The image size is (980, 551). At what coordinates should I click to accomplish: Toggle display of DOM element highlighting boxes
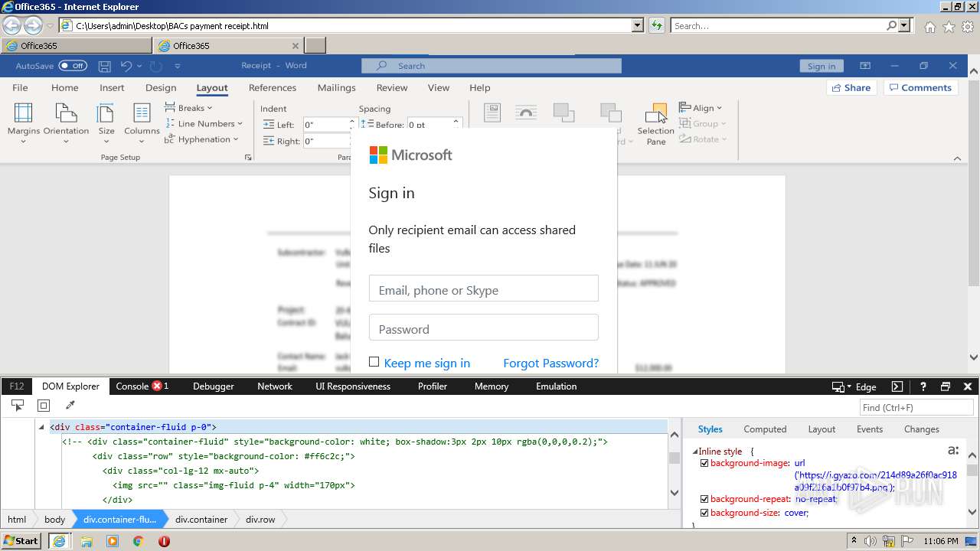click(x=44, y=406)
